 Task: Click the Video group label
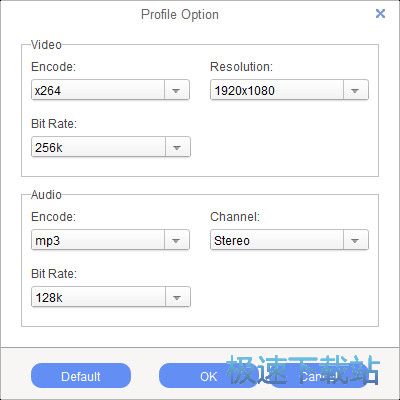point(46,45)
